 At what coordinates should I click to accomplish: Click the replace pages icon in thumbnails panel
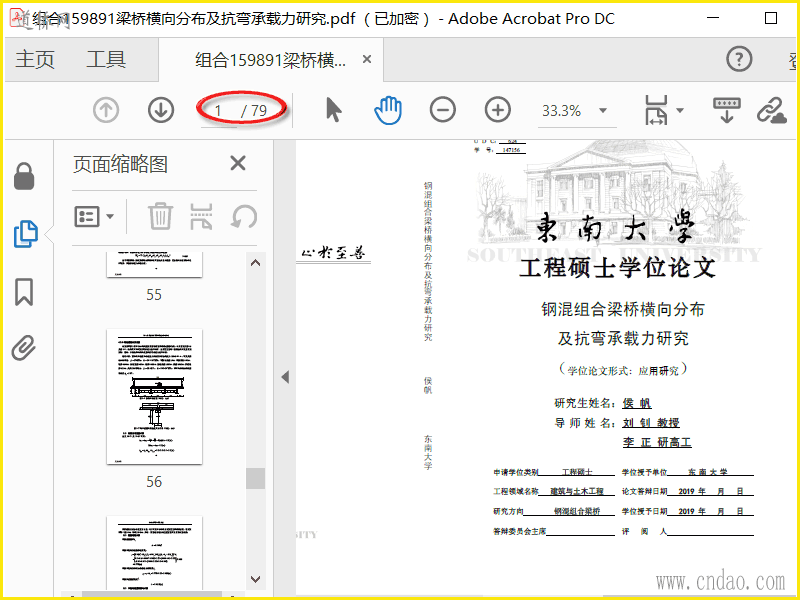[x=202, y=216]
